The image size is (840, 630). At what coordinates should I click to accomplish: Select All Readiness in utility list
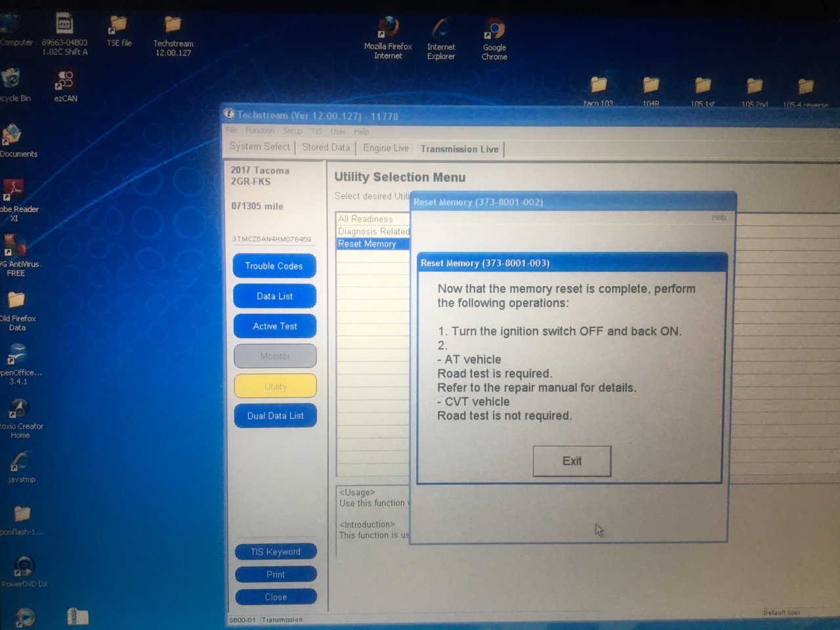coord(373,219)
